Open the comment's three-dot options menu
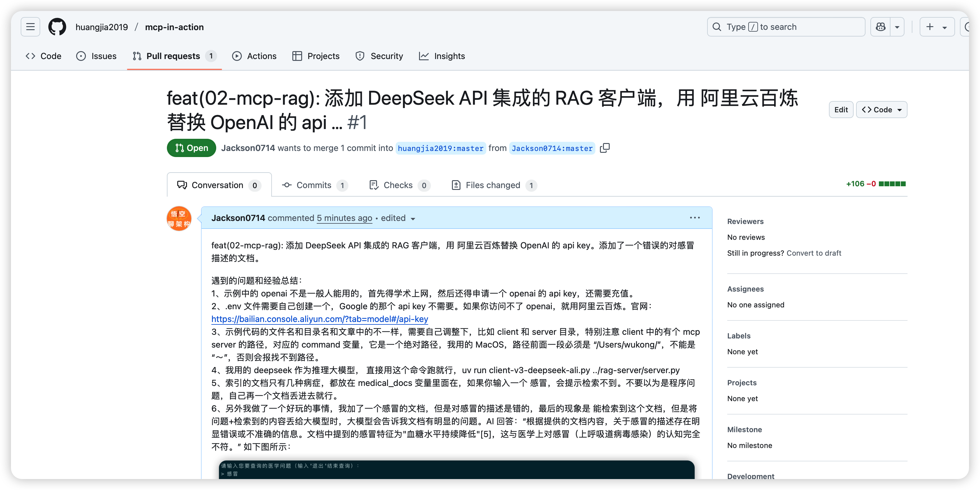Image resolution: width=980 pixels, height=490 pixels. (695, 218)
